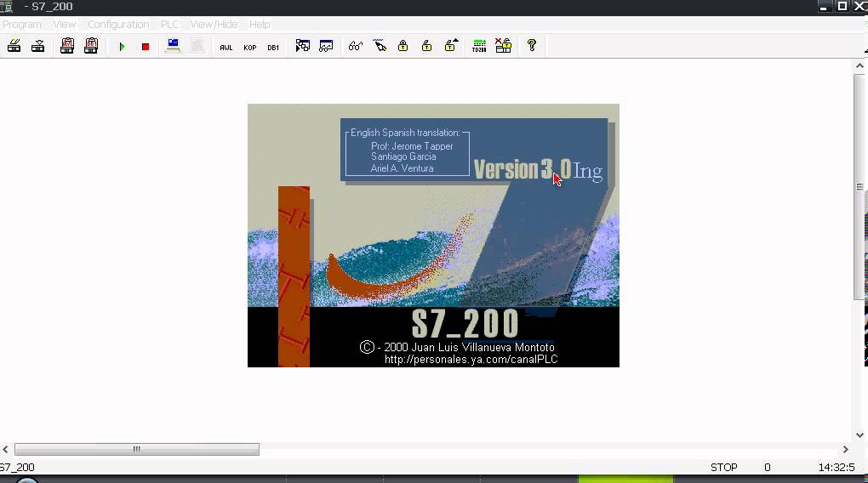Click the 14:32:5 clock in status bar
The image size is (868, 483).
click(x=837, y=468)
